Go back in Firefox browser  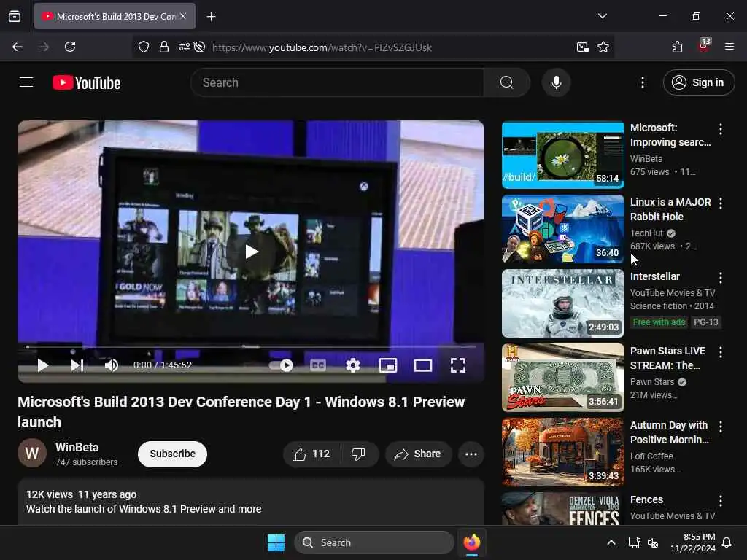point(18,47)
